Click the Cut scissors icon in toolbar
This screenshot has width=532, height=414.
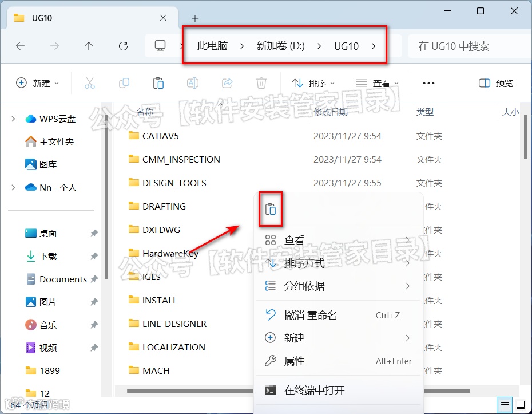click(x=90, y=83)
